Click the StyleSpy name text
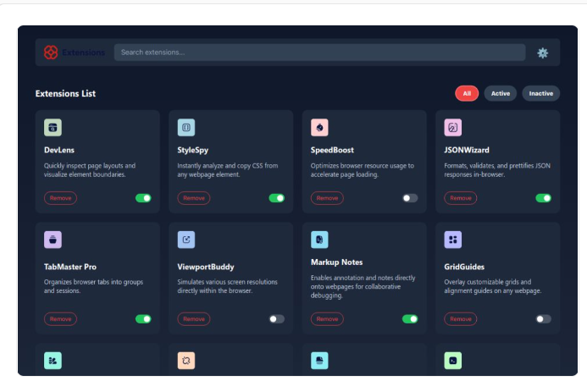Image resolution: width=587 pixels, height=392 pixels. pos(193,150)
